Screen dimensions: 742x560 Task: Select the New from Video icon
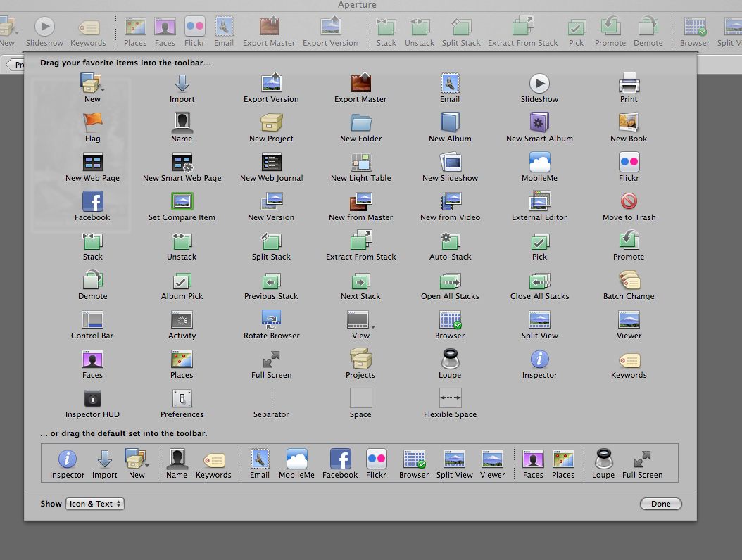click(x=450, y=201)
